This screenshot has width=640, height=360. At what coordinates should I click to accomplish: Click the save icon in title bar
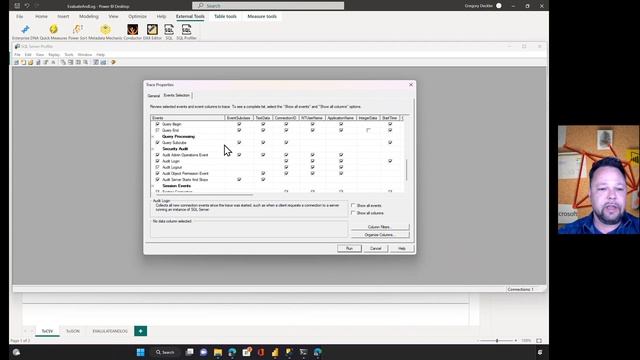[17, 6]
